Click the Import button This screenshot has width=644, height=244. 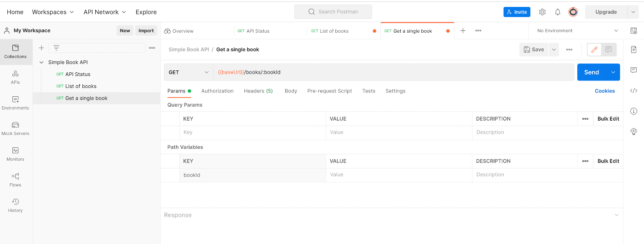tap(146, 30)
